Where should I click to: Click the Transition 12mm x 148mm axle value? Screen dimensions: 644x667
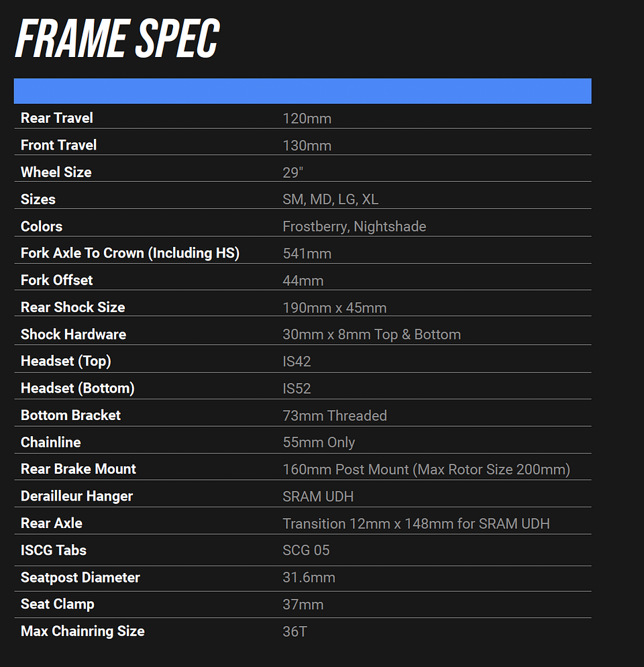pos(416,523)
